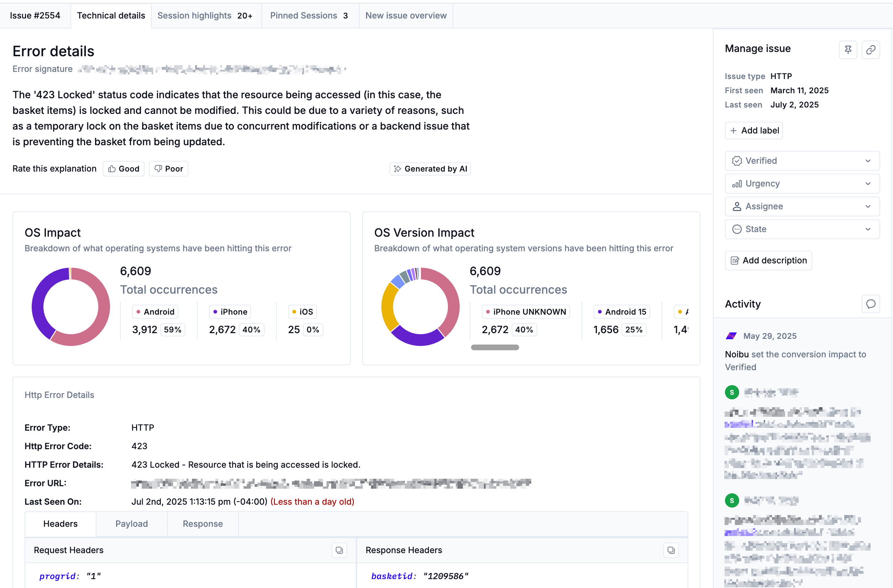The height and width of the screenshot is (588, 893).
Task: Click the Generated by AI badge
Action: coord(430,169)
